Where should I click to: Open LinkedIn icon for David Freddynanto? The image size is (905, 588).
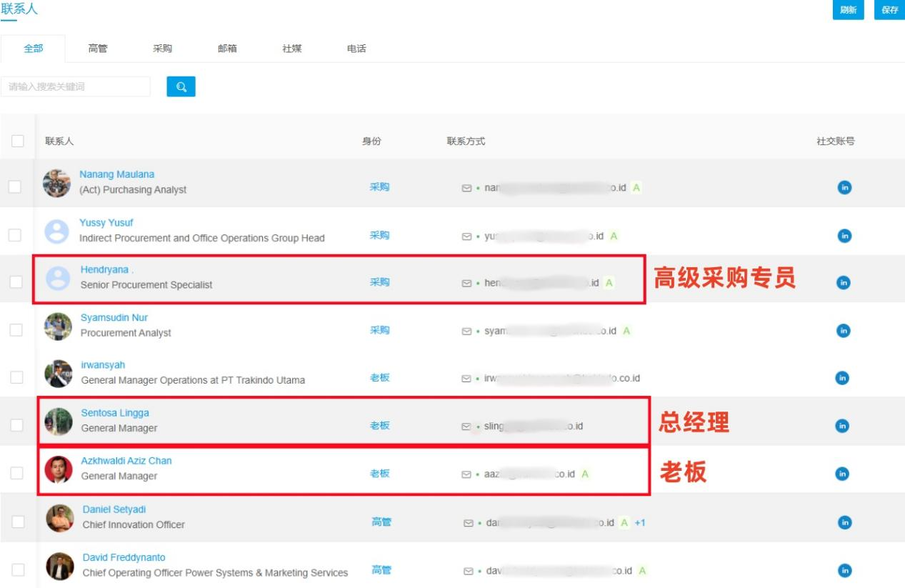pyautogui.click(x=844, y=570)
